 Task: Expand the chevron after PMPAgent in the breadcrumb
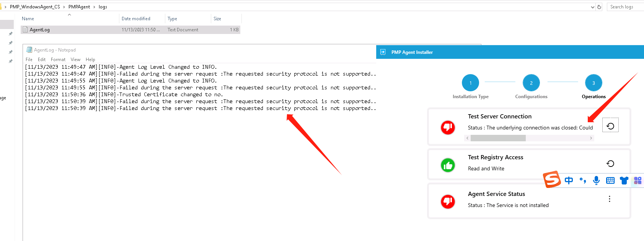click(94, 7)
